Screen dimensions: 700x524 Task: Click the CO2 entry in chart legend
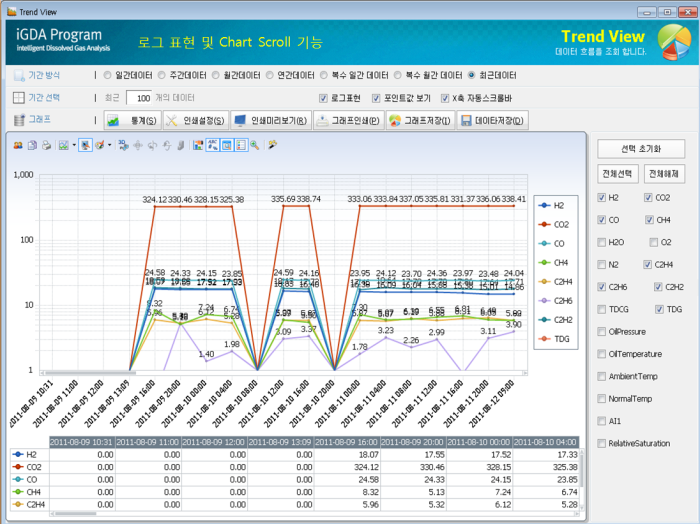(x=554, y=225)
